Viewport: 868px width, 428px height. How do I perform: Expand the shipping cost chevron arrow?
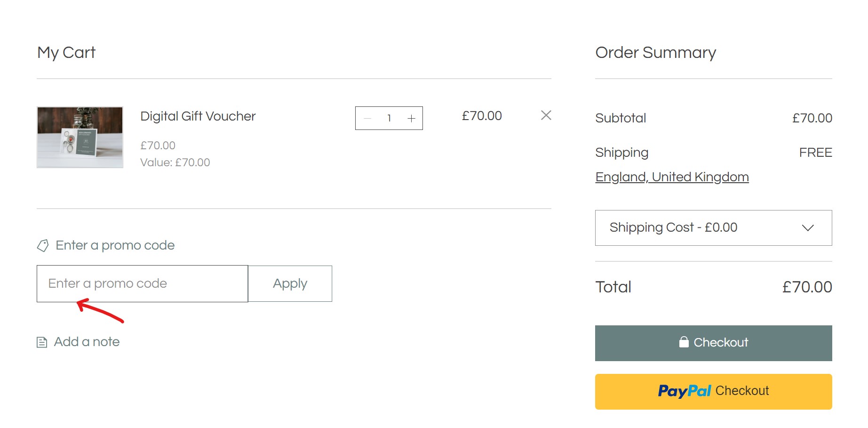pos(807,228)
